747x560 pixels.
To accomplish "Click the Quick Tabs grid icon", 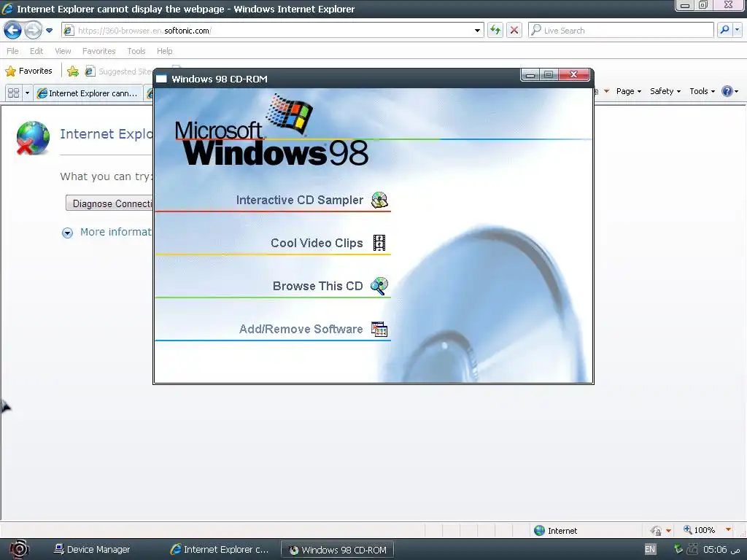I will coord(13,93).
